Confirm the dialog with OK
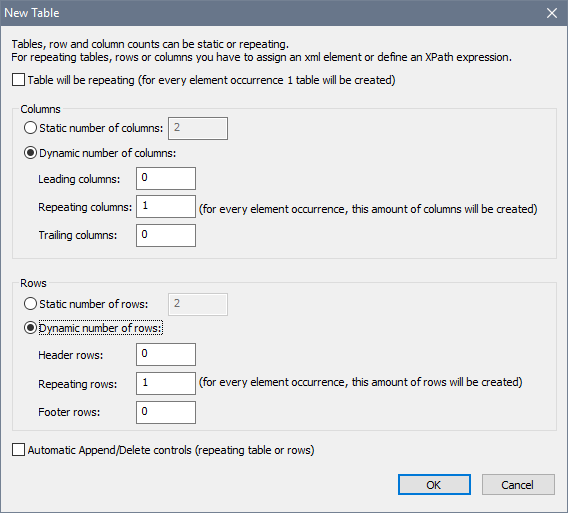 (434, 484)
